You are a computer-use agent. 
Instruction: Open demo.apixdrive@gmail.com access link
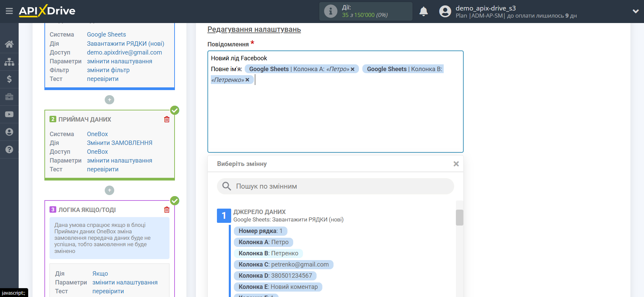click(x=124, y=52)
